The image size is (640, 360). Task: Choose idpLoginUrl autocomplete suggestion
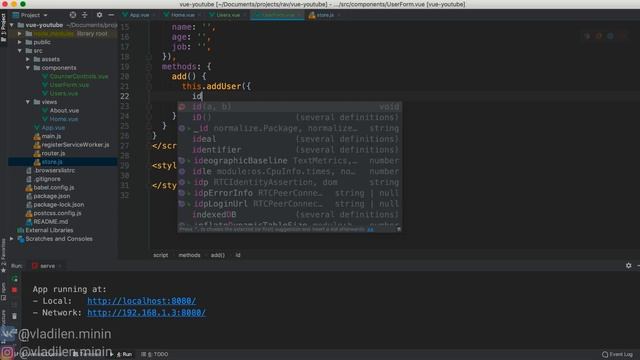289,204
